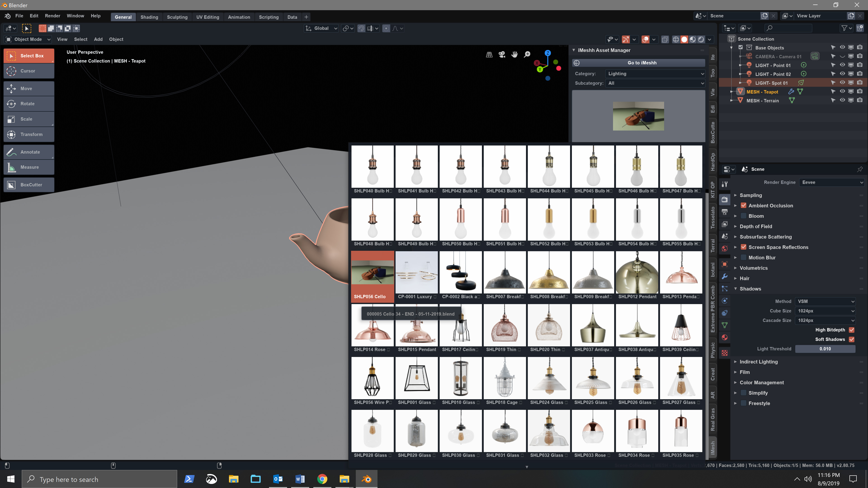
Task: Hide LIGHT - Point 01 with its eye toggle
Action: (x=842, y=65)
